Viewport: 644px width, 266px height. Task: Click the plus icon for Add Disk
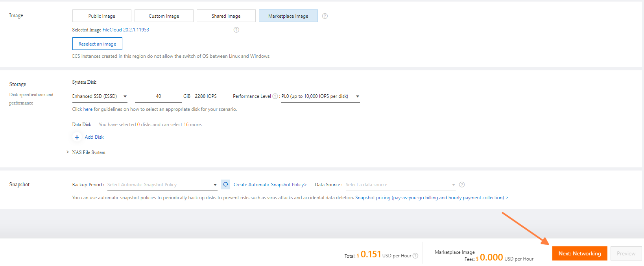click(77, 137)
